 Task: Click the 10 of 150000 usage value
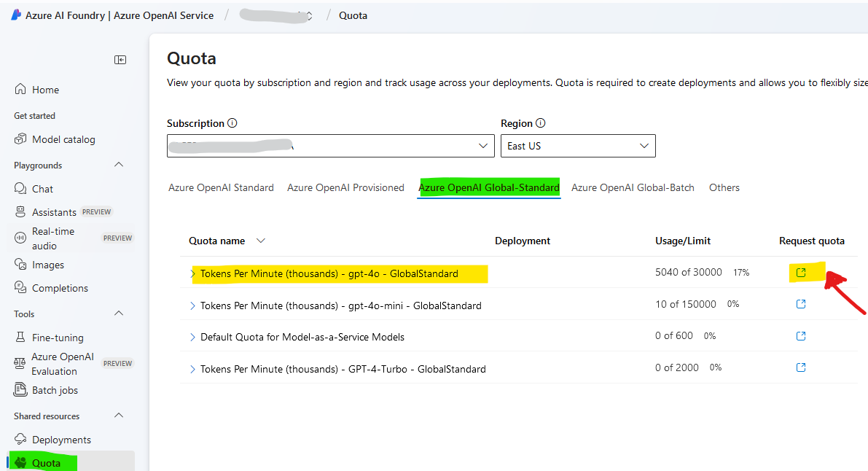click(685, 303)
